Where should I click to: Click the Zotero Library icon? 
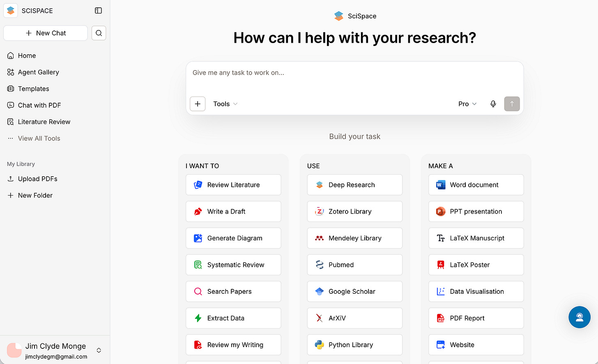[320, 212]
